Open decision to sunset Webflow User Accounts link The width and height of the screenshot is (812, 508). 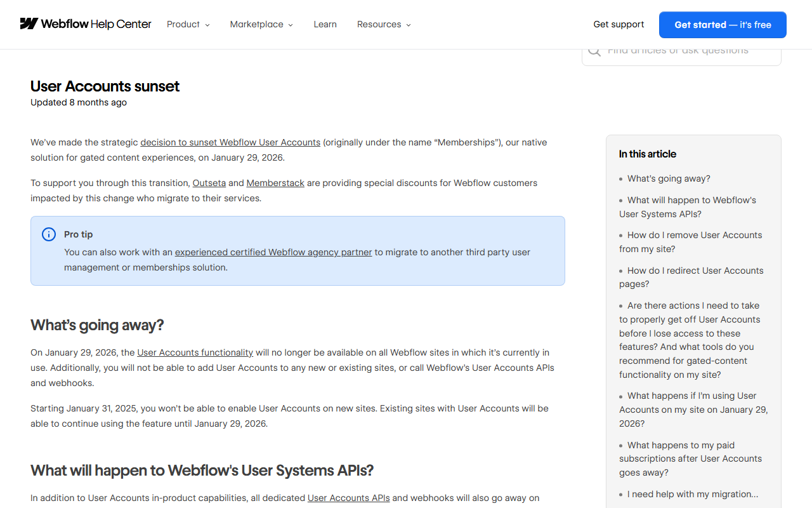[x=230, y=142]
